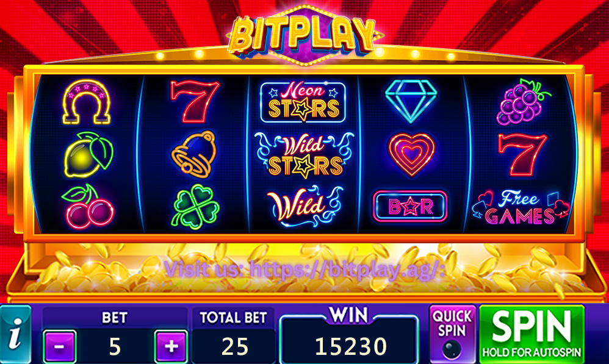The width and height of the screenshot is (609, 364).
Task: Select the Wild Stars symbol
Action: point(304,155)
